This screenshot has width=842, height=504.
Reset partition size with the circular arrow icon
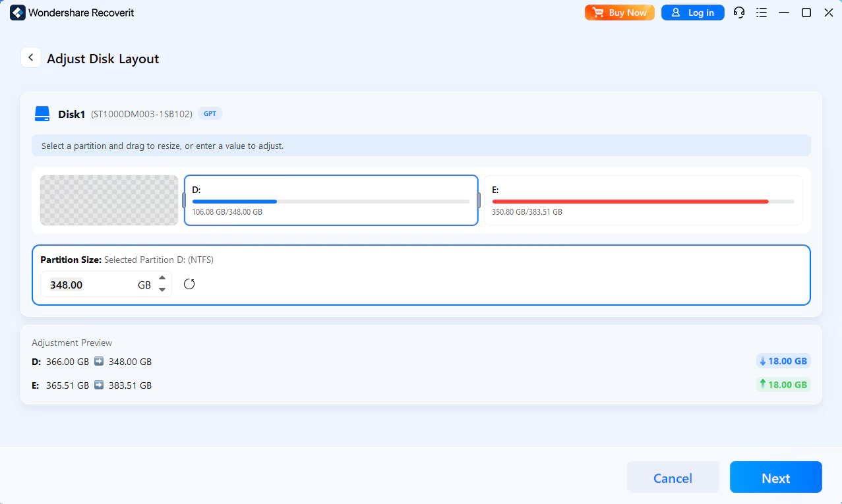(x=189, y=285)
